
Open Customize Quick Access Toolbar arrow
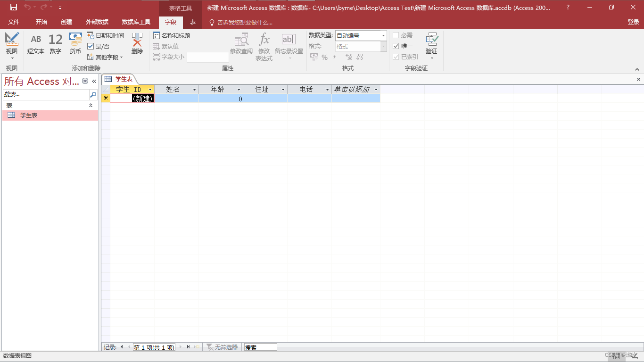(x=60, y=8)
